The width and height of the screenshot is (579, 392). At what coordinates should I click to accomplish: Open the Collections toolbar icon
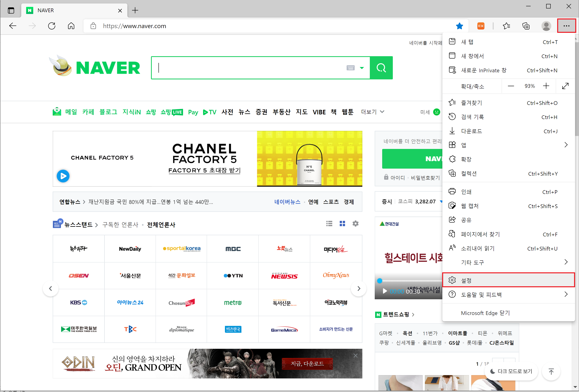(x=526, y=26)
